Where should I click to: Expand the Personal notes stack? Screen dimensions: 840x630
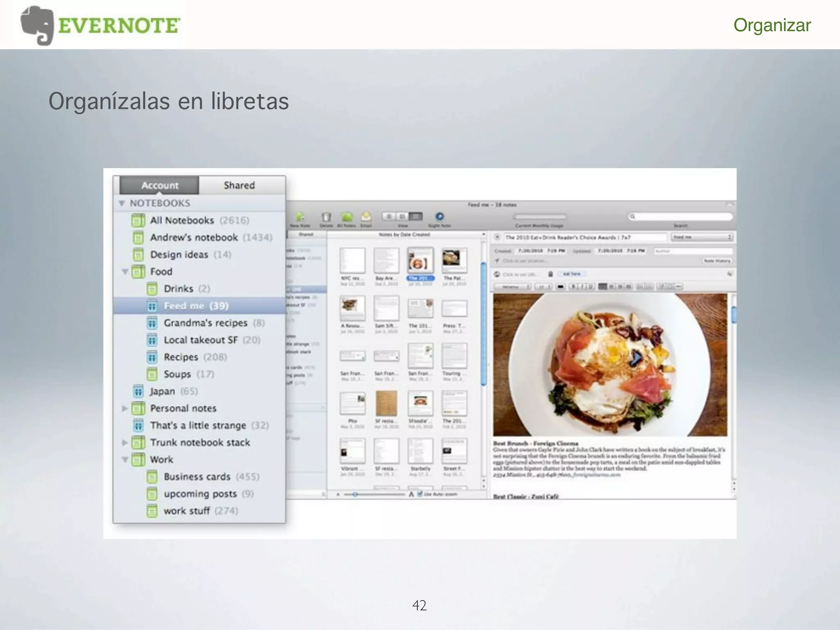coord(125,409)
